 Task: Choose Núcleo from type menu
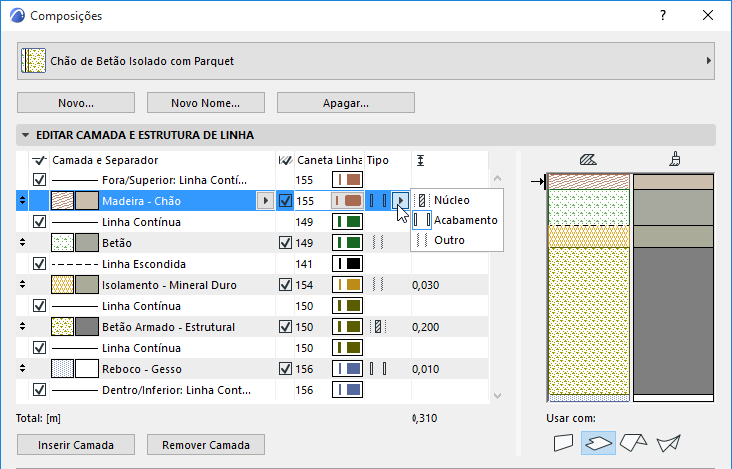pyautogui.click(x=457, y=200)
